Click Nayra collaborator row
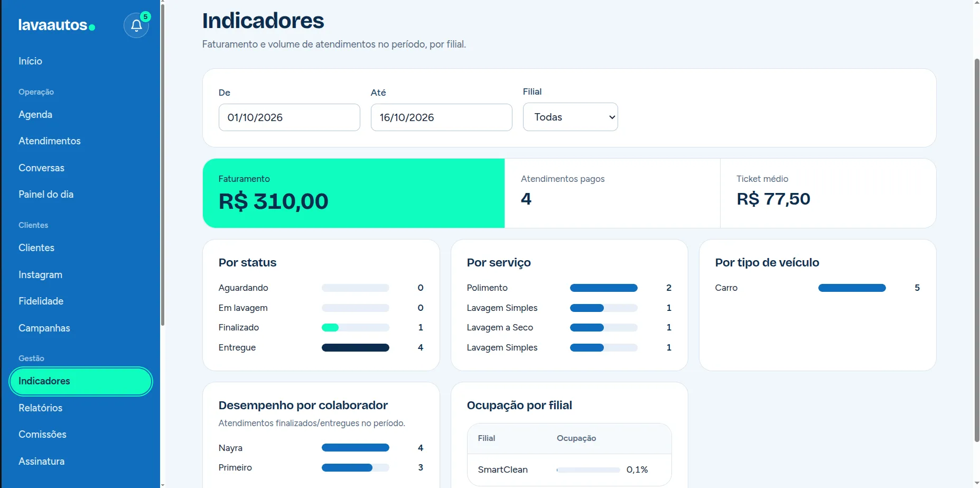This screenshot has height=488, width=980. coord(321,448)
